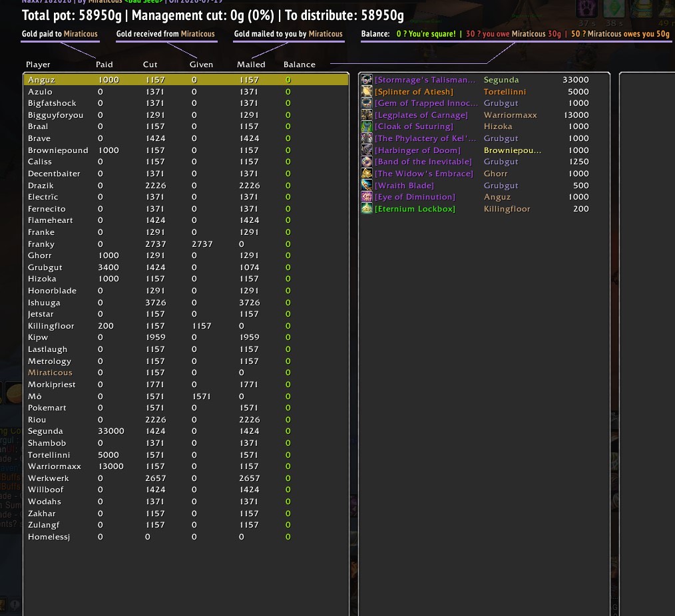Click the 'Gold paid to Miraticous' legend
This screenshot has width=675, height=616.
pos(60,34)
